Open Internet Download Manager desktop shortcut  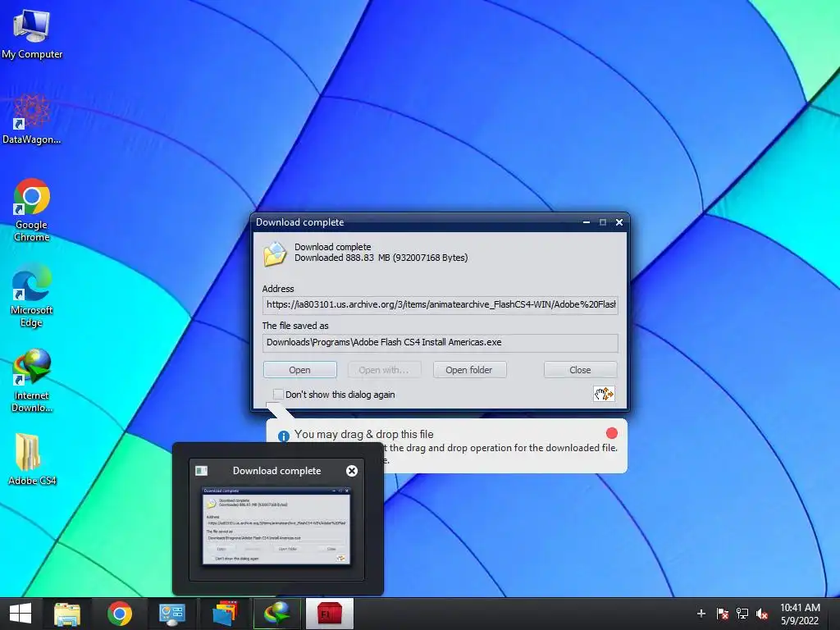32,381
